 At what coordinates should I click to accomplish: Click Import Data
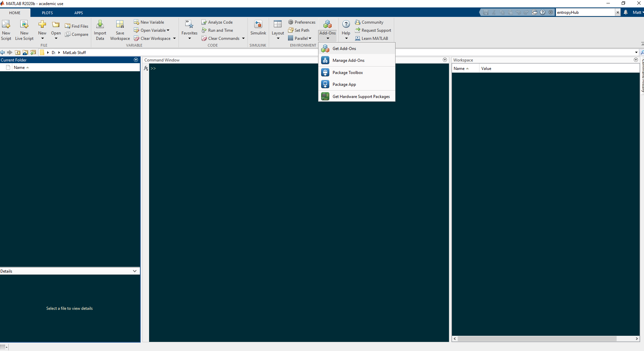click(100, 30)
